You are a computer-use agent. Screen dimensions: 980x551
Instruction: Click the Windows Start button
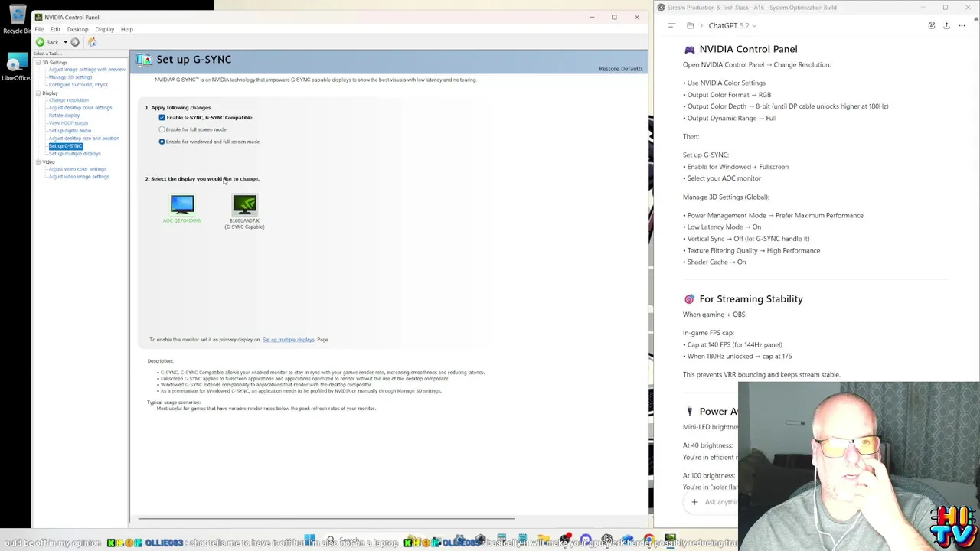pos(309,541)
